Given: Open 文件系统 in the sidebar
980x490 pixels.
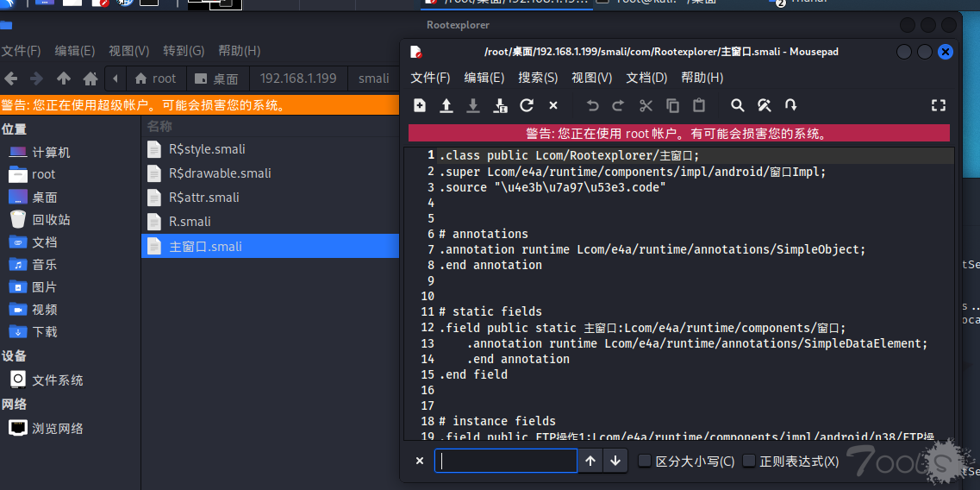Looking at the screenshot, I should point(58,380).
